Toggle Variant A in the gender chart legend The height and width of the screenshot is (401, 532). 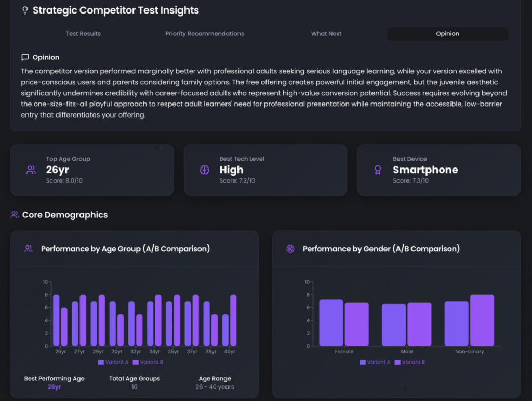(375, 362)
